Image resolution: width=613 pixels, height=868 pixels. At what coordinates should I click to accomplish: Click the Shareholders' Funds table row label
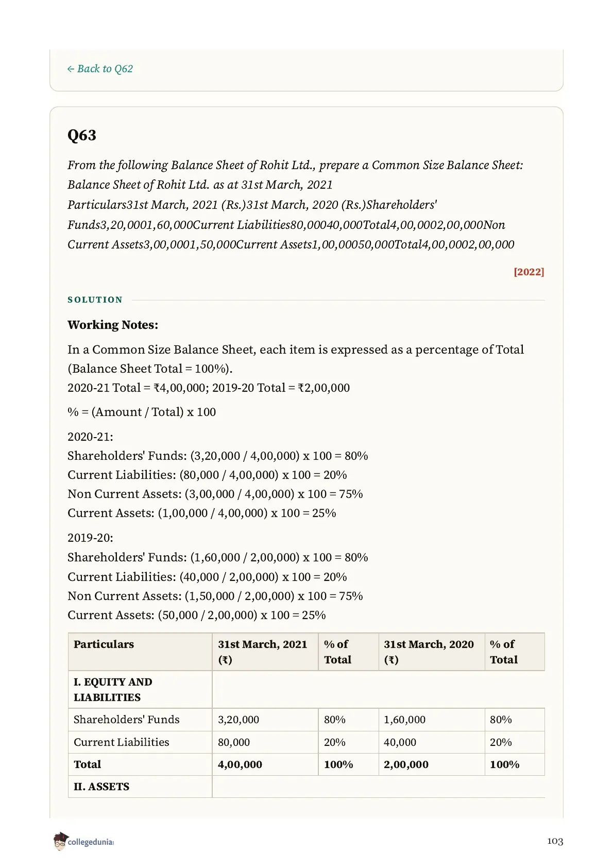pyautogui.click(x=127, y=720)
